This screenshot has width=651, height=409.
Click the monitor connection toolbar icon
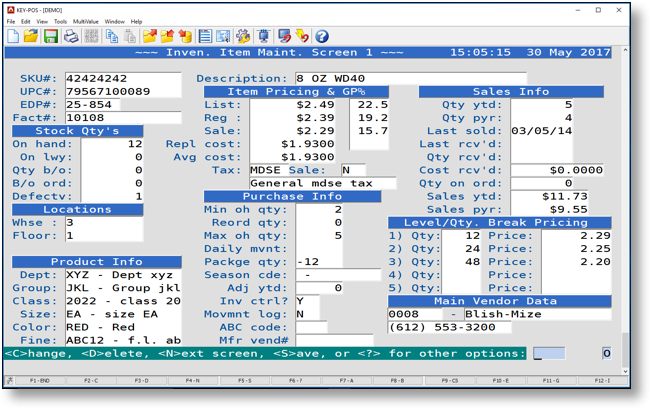coord(264,36)
